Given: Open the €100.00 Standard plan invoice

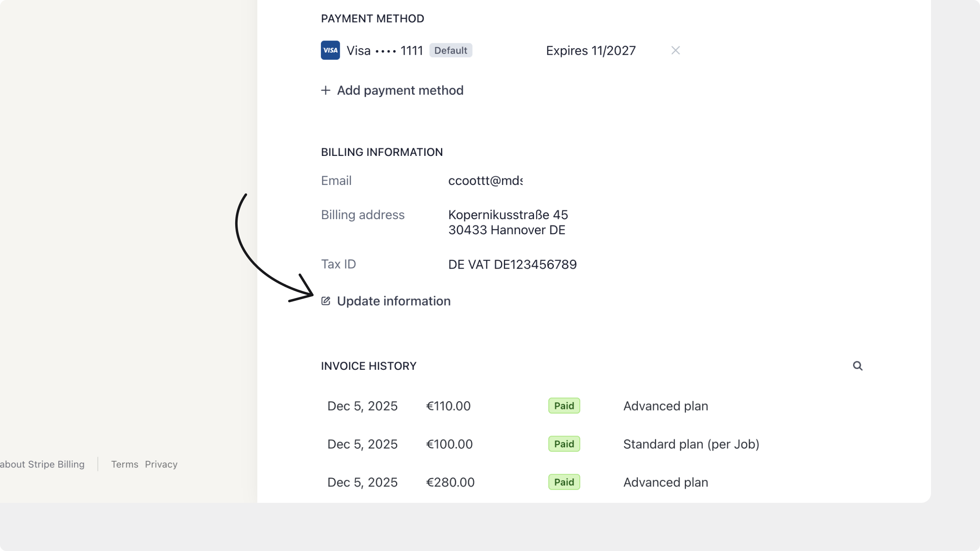Looking at the screenshot, I should click(x=449, y=444).
